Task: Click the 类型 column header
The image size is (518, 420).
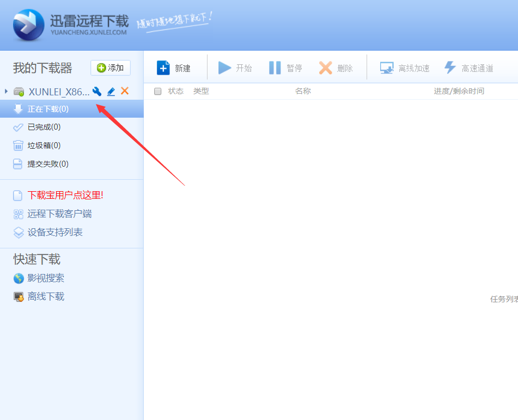Action: click(201, 91)
